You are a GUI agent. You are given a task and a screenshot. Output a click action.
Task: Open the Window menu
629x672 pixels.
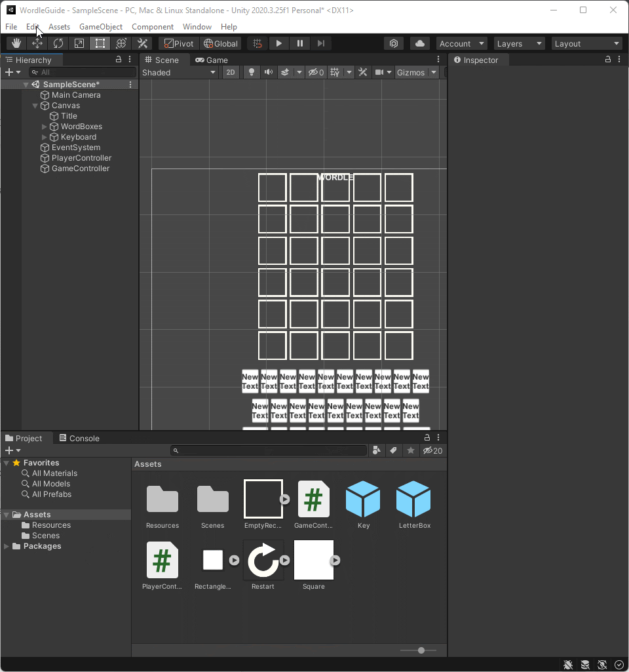197,27
